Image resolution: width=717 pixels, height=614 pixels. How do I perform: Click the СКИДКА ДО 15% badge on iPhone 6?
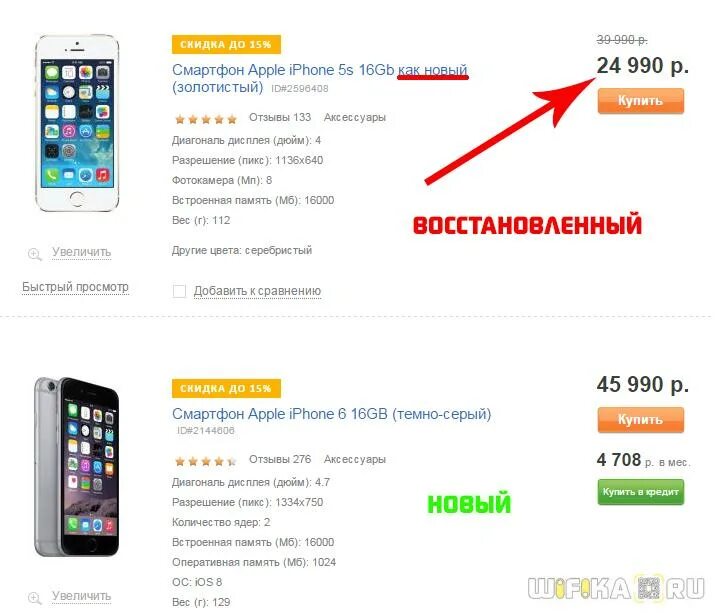pos(226,389)
